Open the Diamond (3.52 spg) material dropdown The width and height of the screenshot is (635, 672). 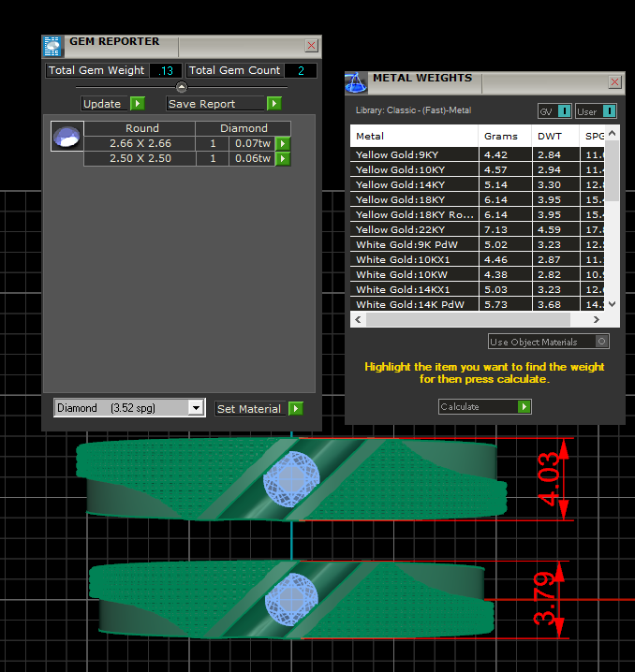click(x=196, y=408)
